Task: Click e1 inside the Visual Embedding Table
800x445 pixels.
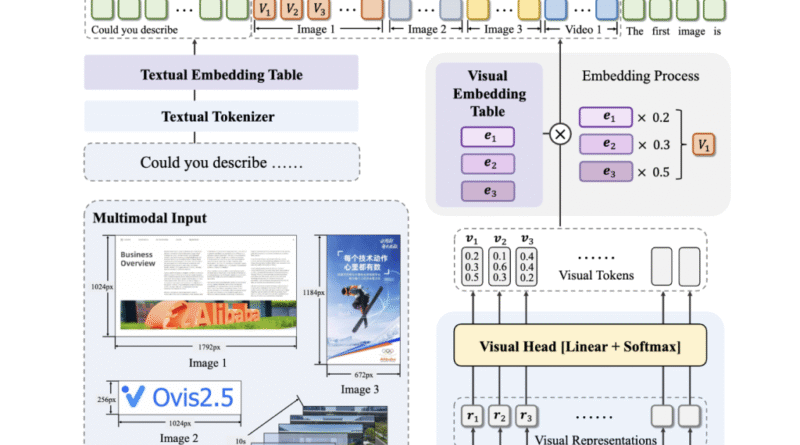Action: tap(488, 137)
